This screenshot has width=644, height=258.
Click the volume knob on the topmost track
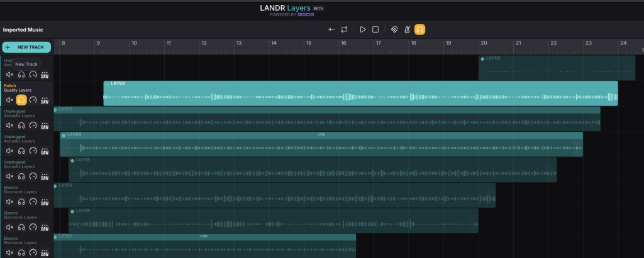tap(33, 74)
